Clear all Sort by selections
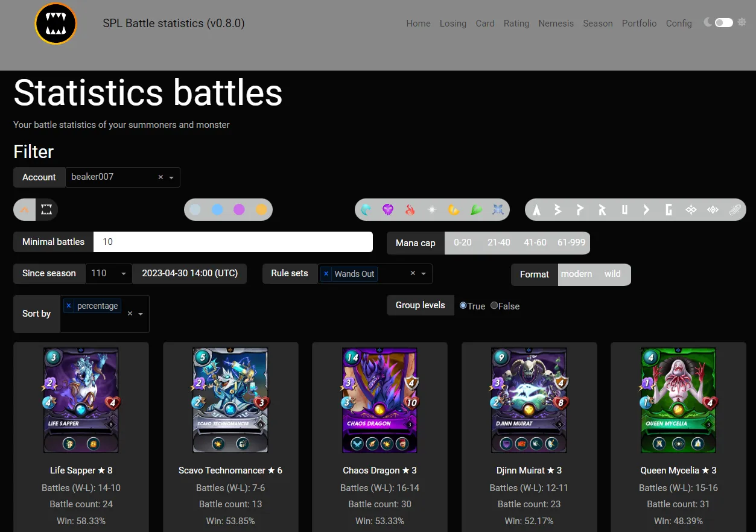This screenshot has width=756, height=532. coord(130,314)
